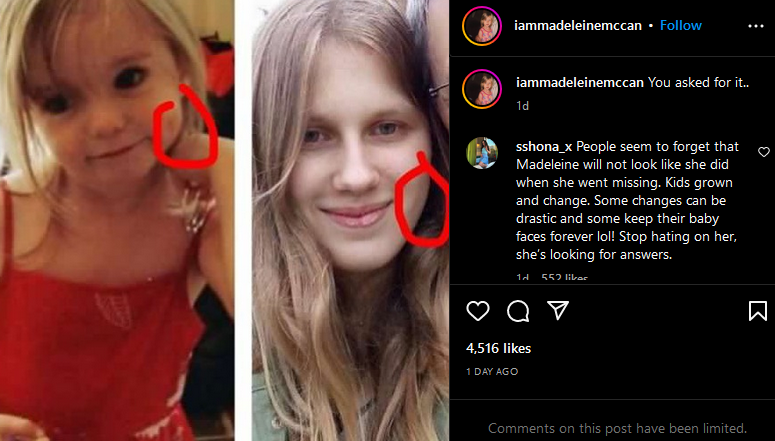Open comments via the speech bubble icon
Screen dimensions: 775x441
[518, 311]
